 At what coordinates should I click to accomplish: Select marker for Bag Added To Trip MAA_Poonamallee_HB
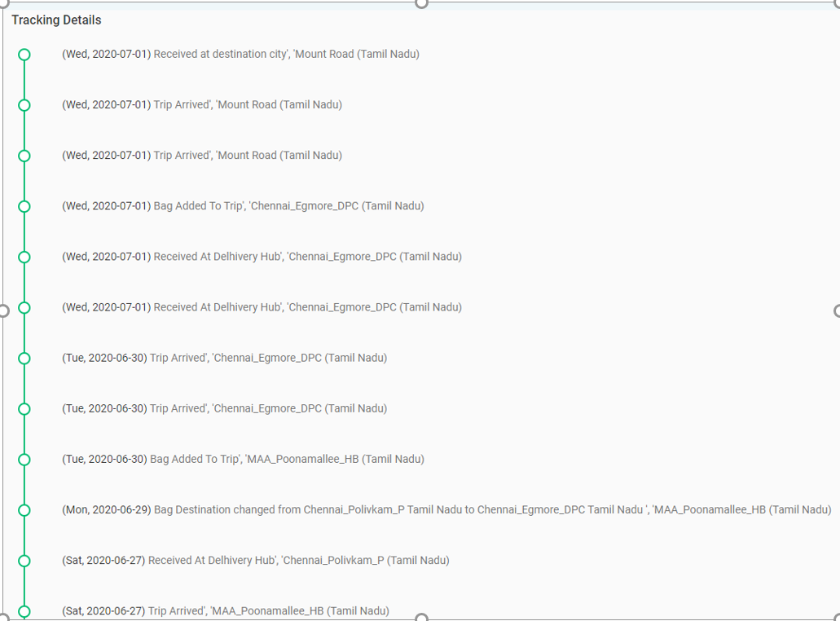[x=24, y=460]
